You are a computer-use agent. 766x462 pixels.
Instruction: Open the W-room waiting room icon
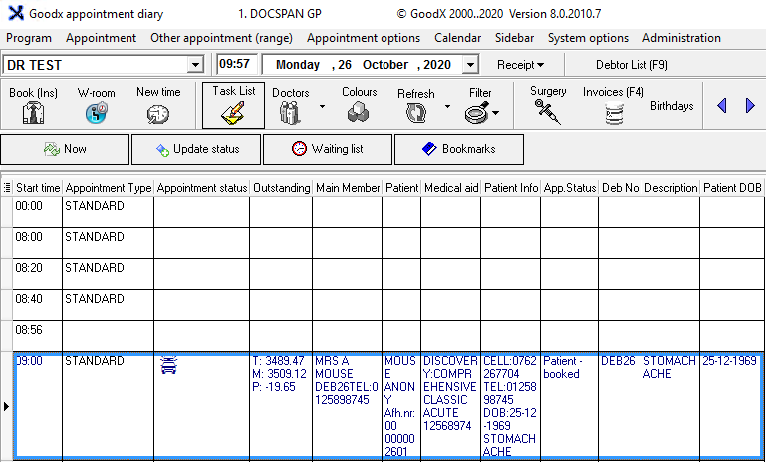[96, 114]
